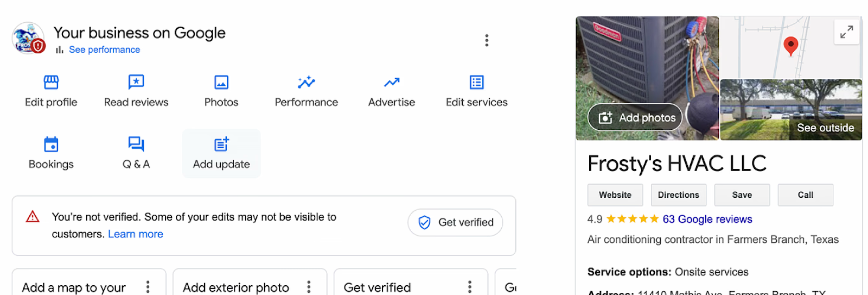Open Q & A chat icon
Screen dimensions: 868x295
click(x=136, y=144)
